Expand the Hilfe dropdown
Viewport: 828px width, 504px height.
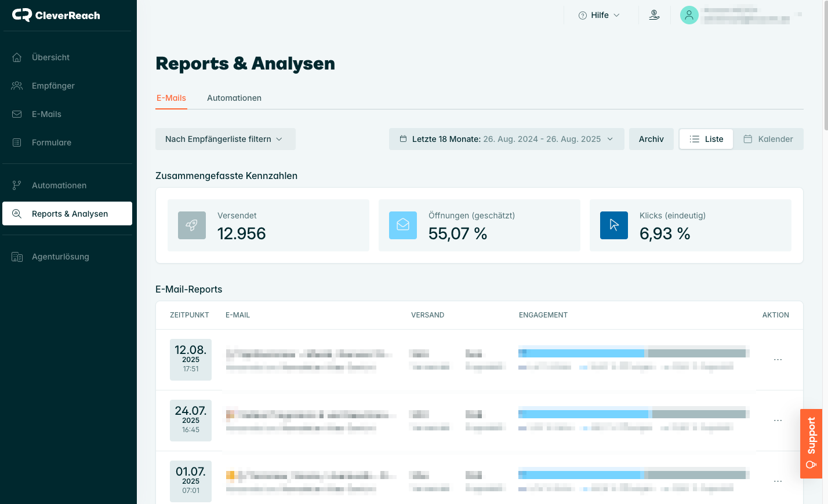pos(599,15)
